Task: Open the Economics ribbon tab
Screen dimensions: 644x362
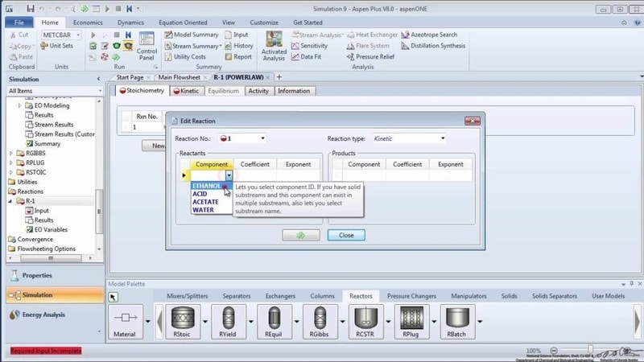Action: point(88,23)
